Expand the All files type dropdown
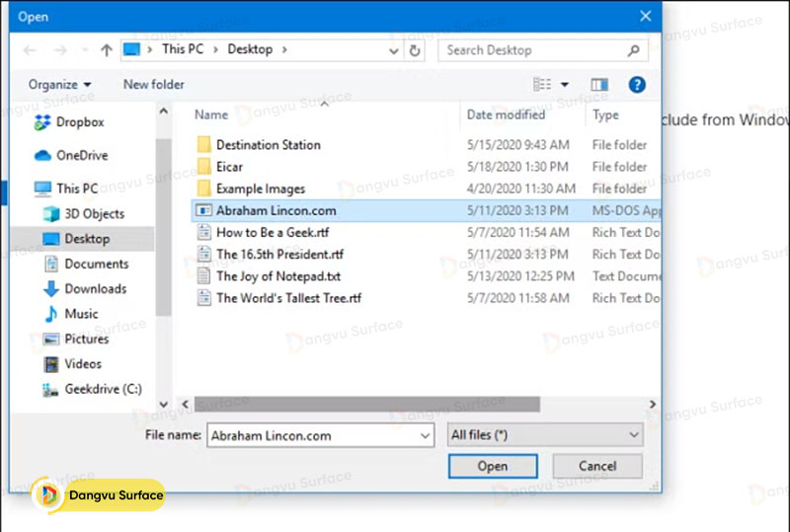Image resolution: width=790 pixels, height=532 pixels. (x=633, y=435)
